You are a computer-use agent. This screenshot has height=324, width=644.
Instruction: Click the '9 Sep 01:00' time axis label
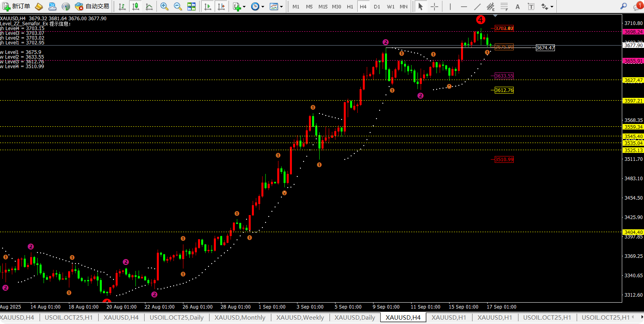[x=386, y=307]
